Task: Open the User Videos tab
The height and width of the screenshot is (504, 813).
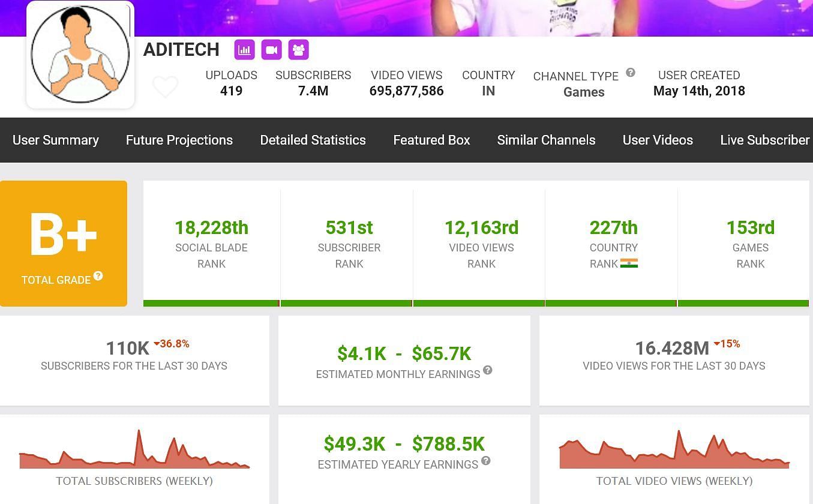Action: [658, 140]
